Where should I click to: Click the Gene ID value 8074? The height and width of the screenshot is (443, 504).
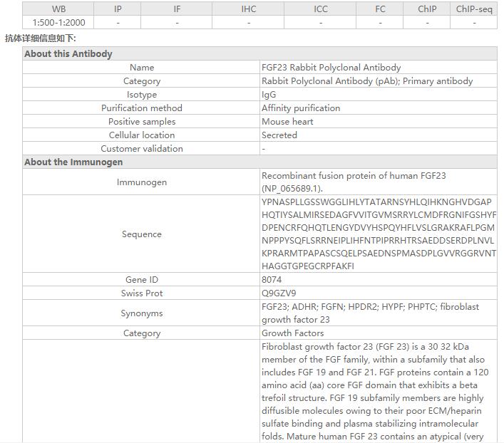click(x=272, y=280)
